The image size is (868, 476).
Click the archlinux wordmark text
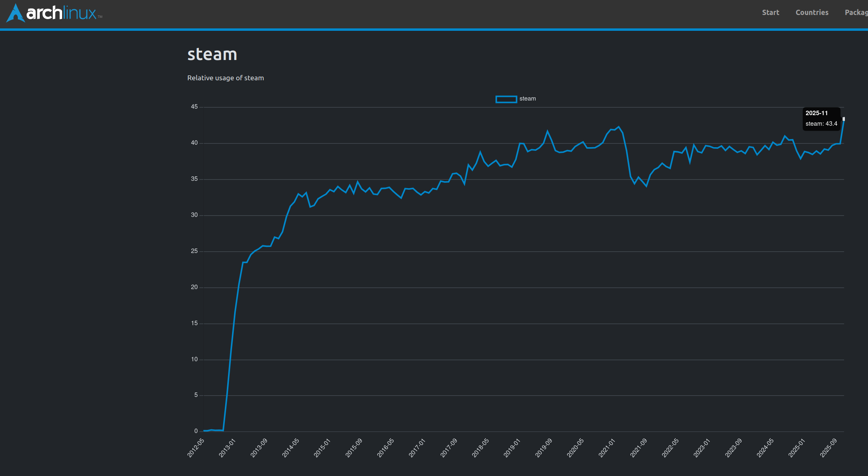click(62, 13)
